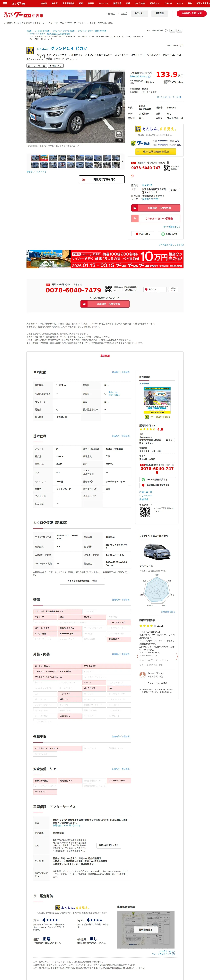Click LINEで情報を共有する button in dealer panel
The image size is (210, 980).
[x=157, y=480]
